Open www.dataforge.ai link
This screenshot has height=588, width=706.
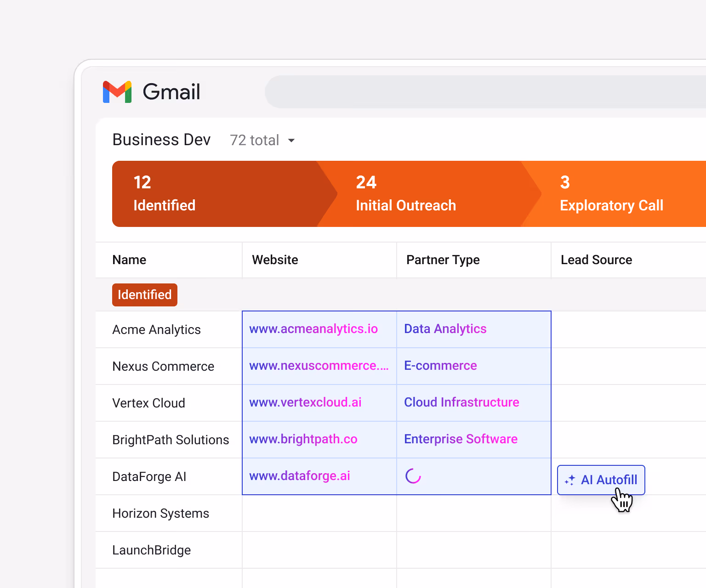coord(300,476)
